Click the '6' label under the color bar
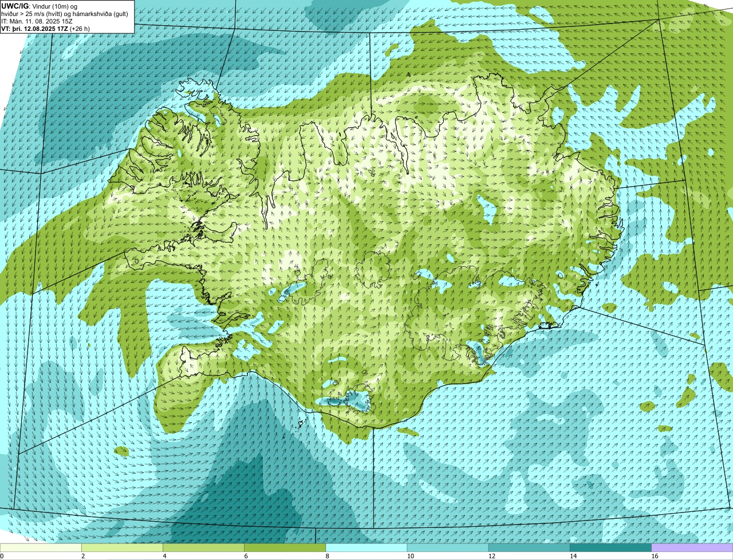The width and height of the screenshot is (733, 560). click(x=246, y=556)
